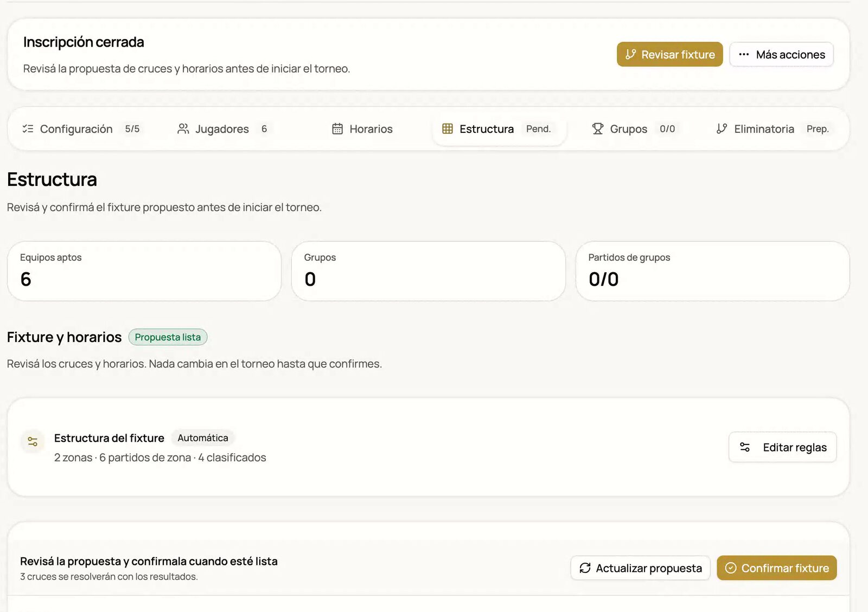Screen dimensions: 868x612
Task: Click Actualizar propuesta button
Action: (x=640, y=568)
